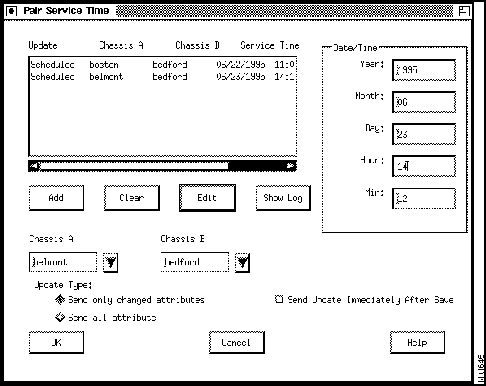This screenshot has height=386, width=486.
Task: Open the Show Log button
Action: (x=283, y=198)
